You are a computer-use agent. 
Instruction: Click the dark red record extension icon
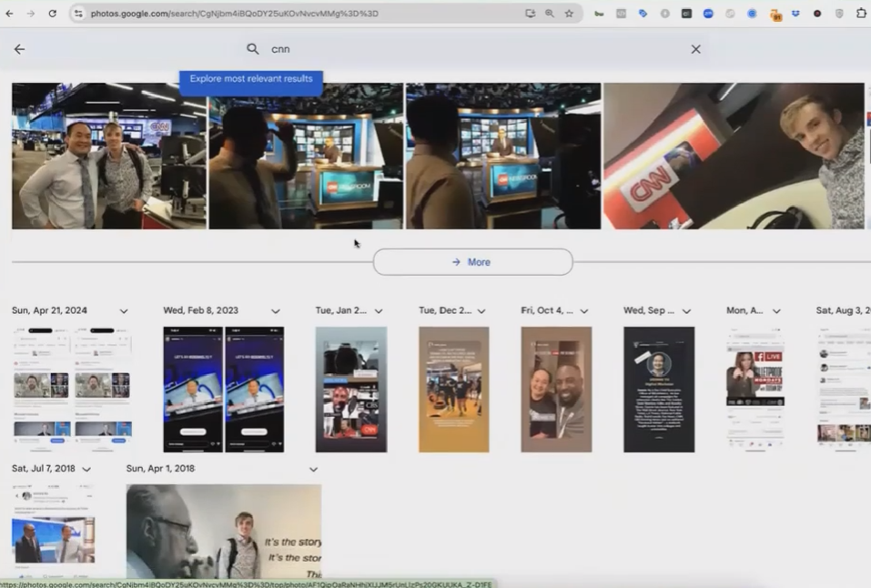click(x=817, y=14)
